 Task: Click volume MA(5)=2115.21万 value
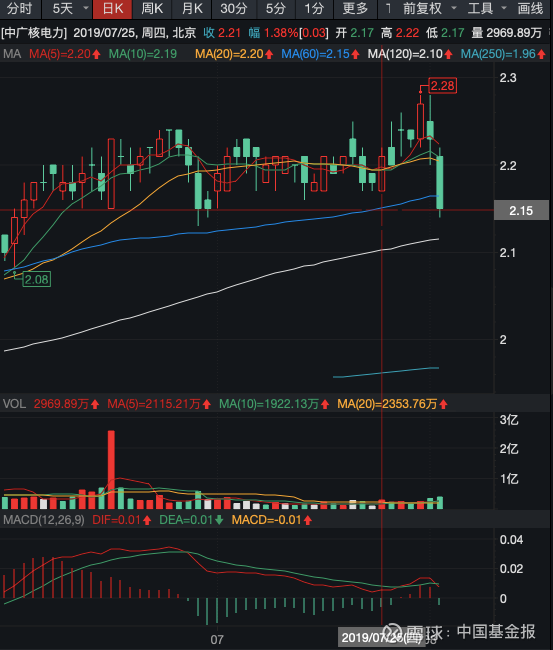[x=159, y=404]
